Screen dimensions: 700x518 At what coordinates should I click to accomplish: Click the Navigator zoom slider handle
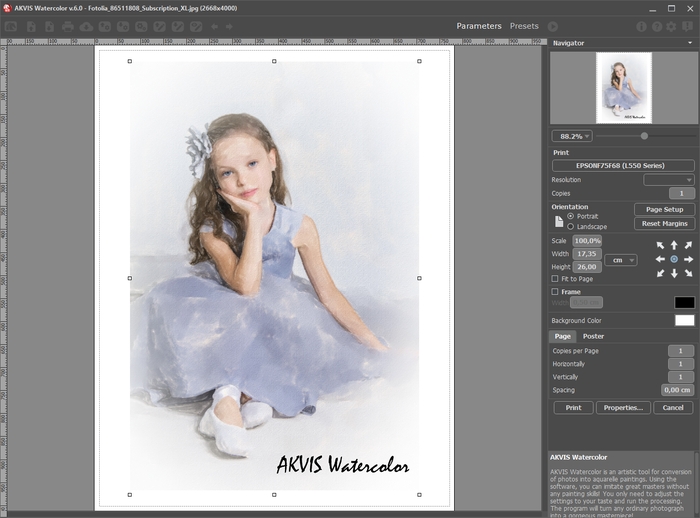(644, 136)
